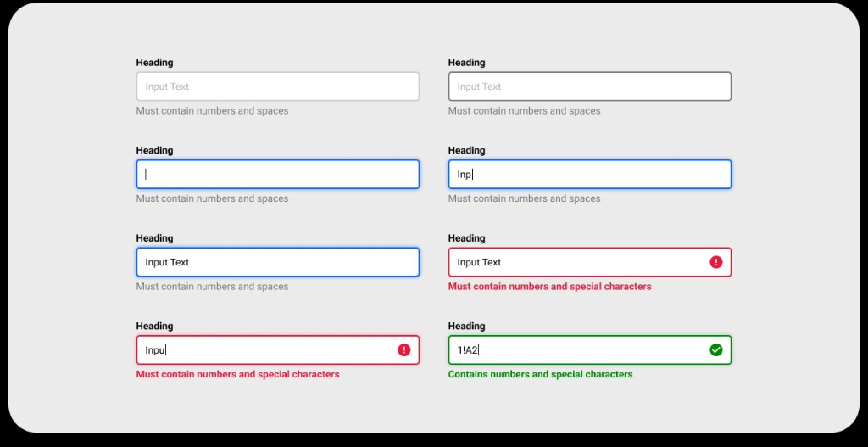Click the Heading label above the empty focused field
The image size is (868, 447).
click(154, 151)
